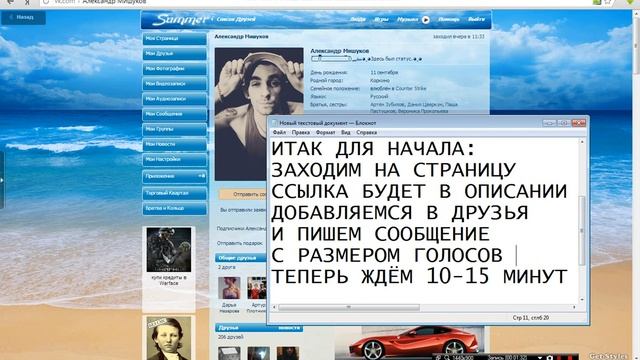Click Помощь link in header
640x360 pixels.
click(x=449, y=19)
